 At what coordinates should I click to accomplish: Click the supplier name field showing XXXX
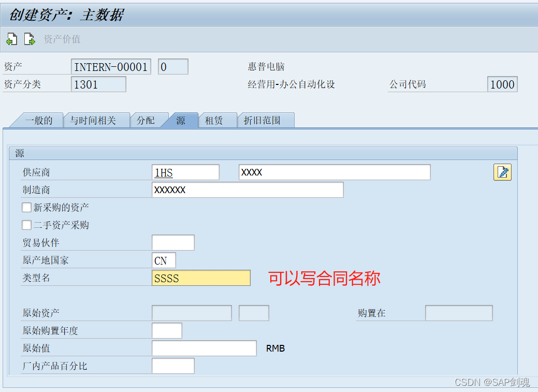point(335,172)
